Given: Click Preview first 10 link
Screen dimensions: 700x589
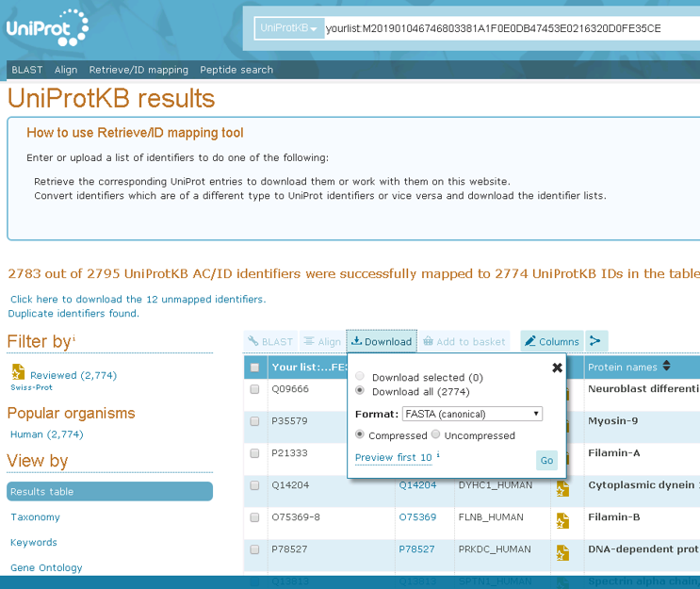Looking at the screenshot, I should point(393,457).
